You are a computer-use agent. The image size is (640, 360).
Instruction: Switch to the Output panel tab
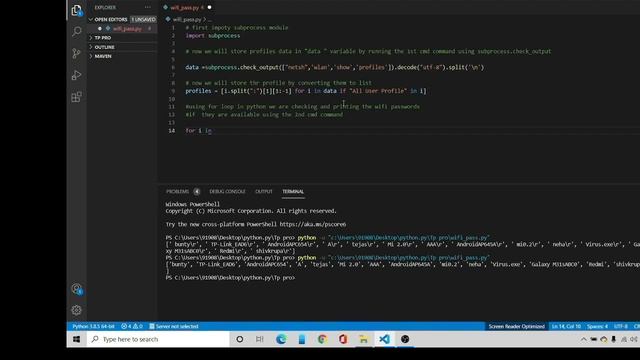(x=263, y=191)
